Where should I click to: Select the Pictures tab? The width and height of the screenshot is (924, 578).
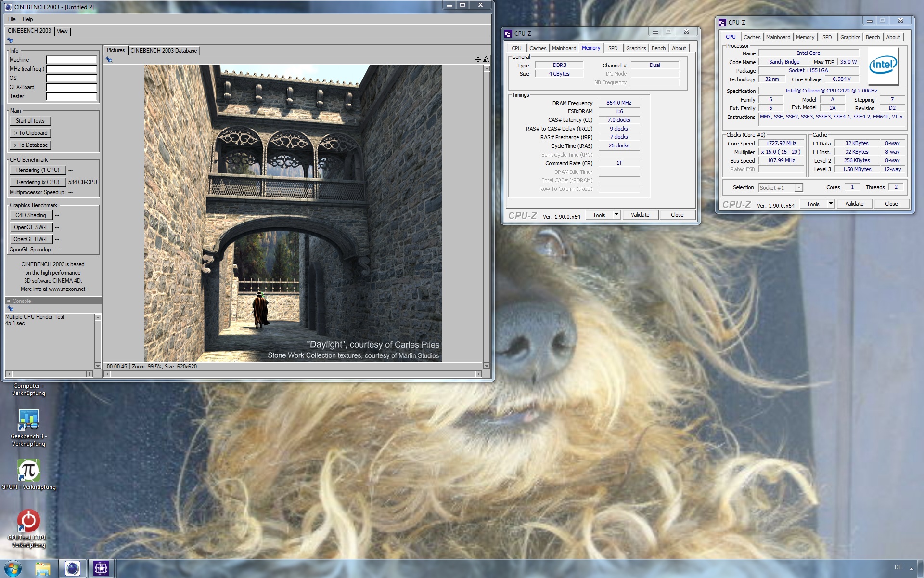tap(115, 50)
